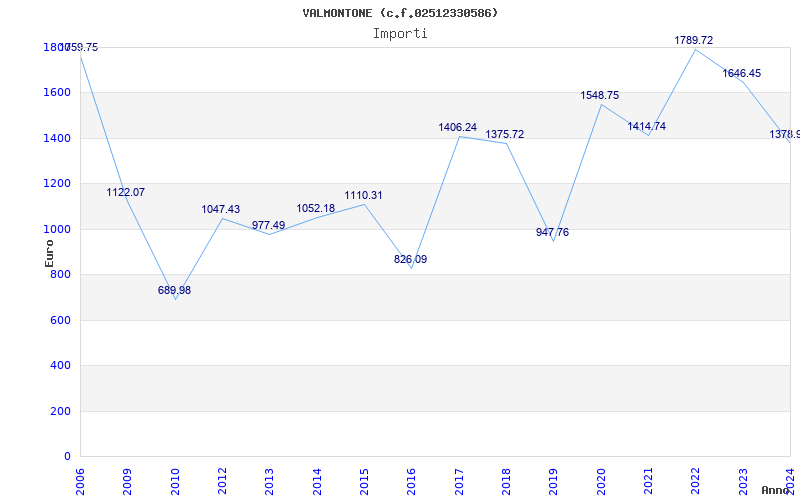This screenshot has width=800, height=500.
Task: Click the y-axis tick 200
Action: click(60, 411)
